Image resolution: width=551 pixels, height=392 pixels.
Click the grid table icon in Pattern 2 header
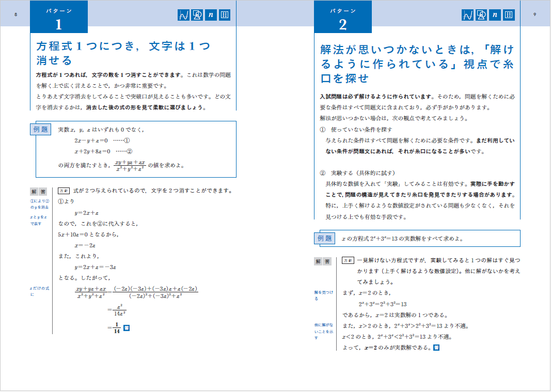509,15
